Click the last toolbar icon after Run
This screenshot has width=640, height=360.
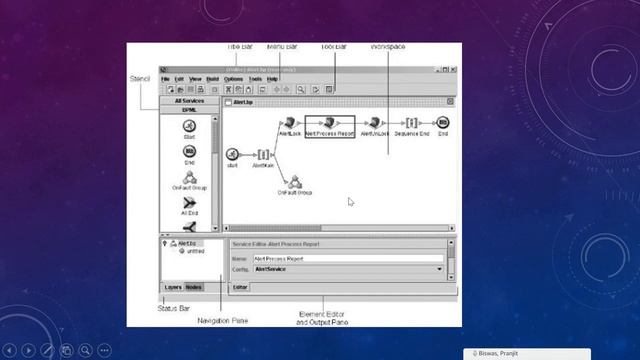pyautogui.click(x=329, y=89)
